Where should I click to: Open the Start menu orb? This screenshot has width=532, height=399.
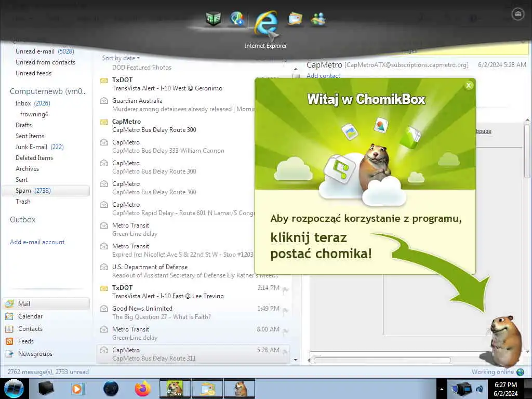click(14, 389)
